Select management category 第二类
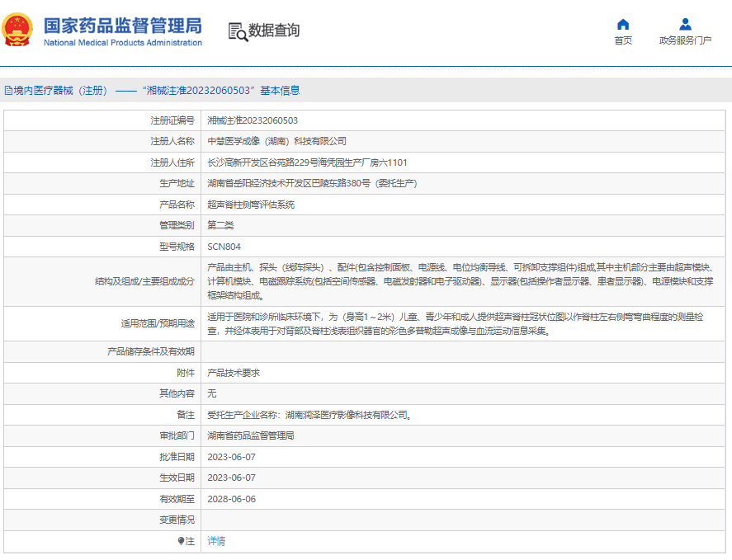 pyautogui.click(x=220, y=225)
